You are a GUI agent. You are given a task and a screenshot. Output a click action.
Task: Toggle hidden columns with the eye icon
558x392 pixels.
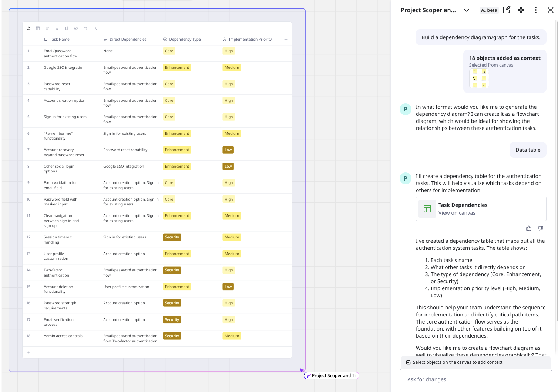(76, 28)
